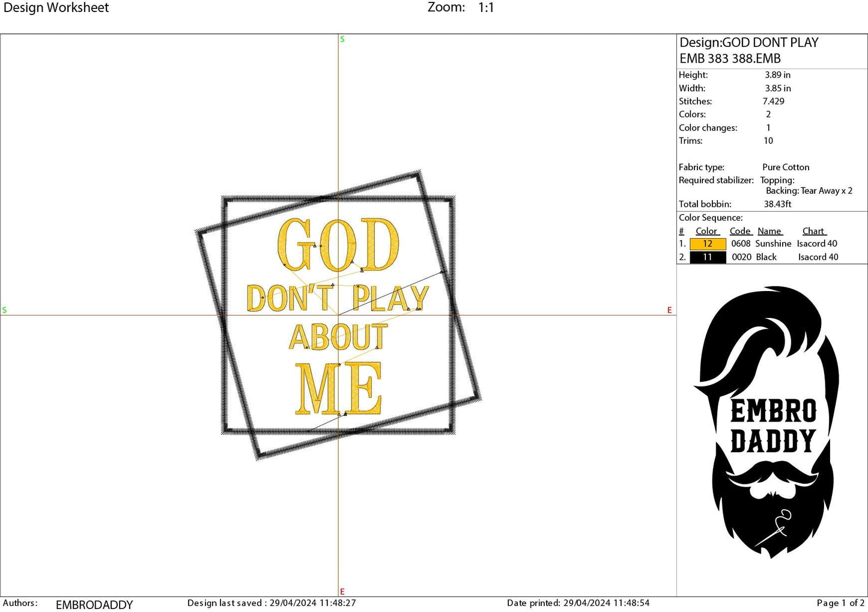Open the Chart column header list

pyautogui.click(x=813, y=231)
